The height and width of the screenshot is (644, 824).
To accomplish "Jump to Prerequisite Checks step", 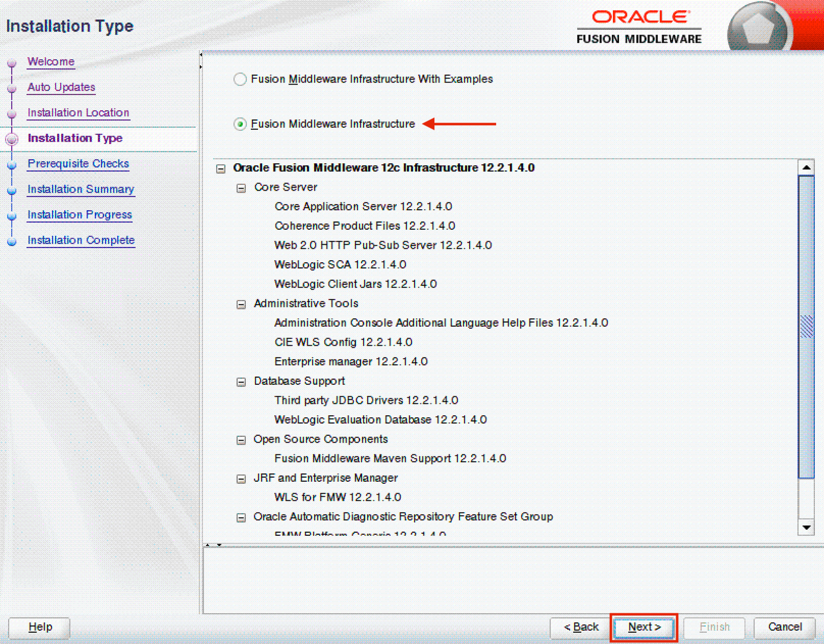I will pos(78,163).
